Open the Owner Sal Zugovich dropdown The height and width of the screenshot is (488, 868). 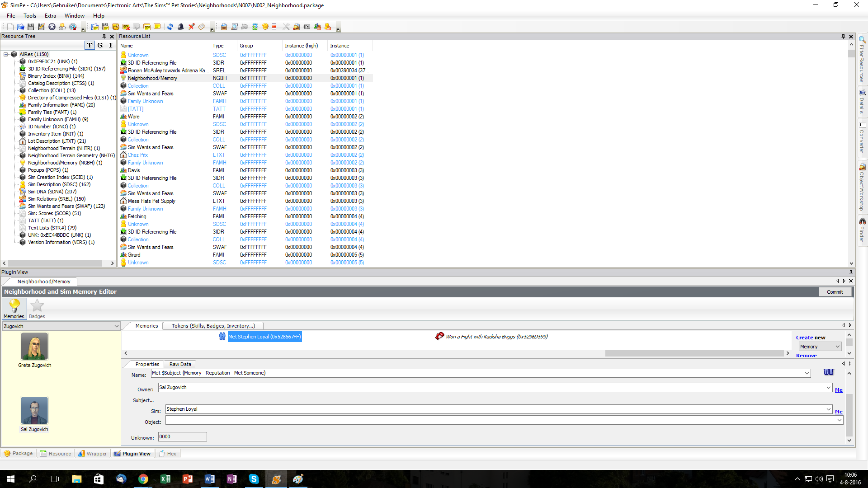[828, 388]
